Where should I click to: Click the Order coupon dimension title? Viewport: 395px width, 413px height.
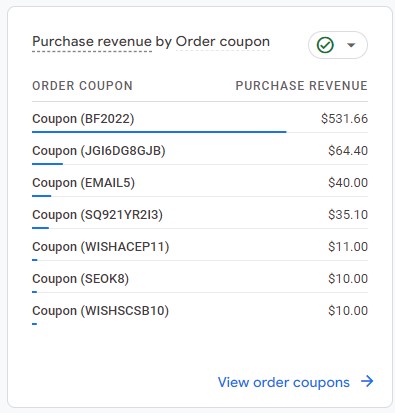coord(223,42)
